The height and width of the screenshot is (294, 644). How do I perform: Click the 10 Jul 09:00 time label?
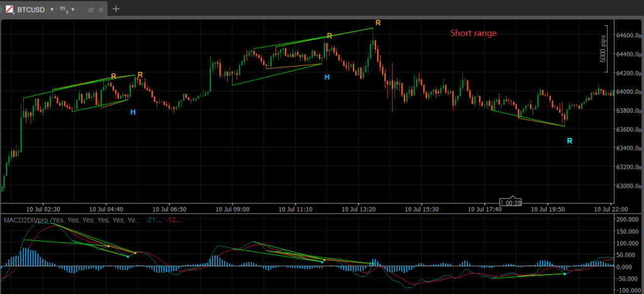click(233, 209)
